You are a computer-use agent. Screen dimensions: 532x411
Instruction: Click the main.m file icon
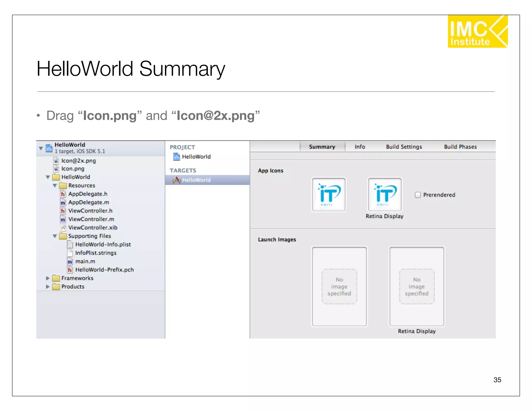(70, 261)
